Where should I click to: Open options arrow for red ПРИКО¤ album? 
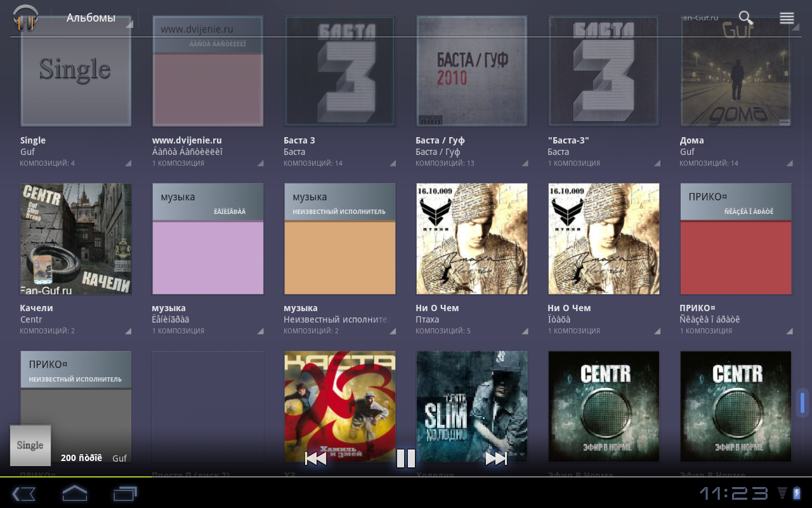(788, 331)
